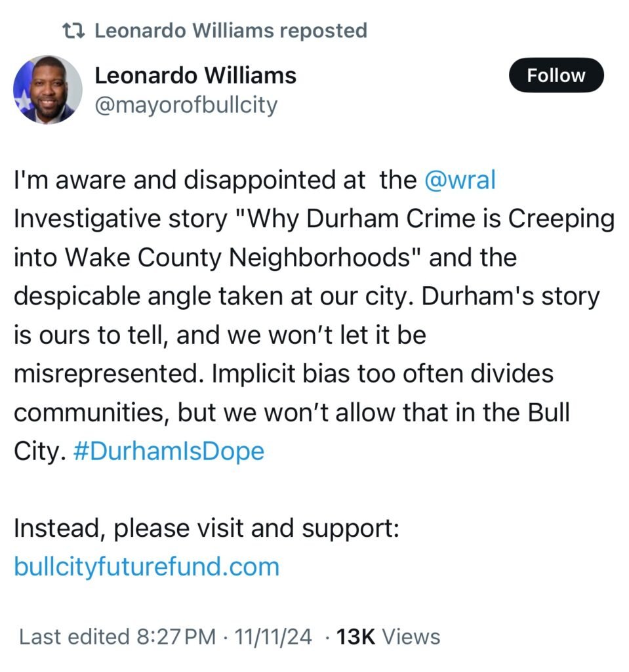Click the Follow button

(556, 75)
